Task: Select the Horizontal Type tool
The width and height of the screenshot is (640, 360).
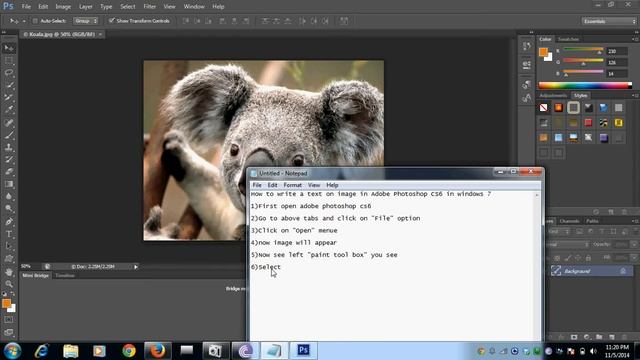Action: pos(9,234)
